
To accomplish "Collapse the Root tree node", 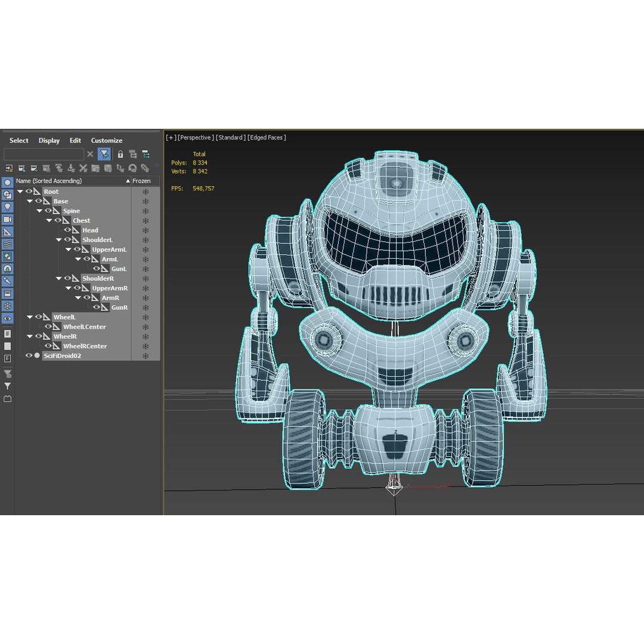I will coord(20,191).
